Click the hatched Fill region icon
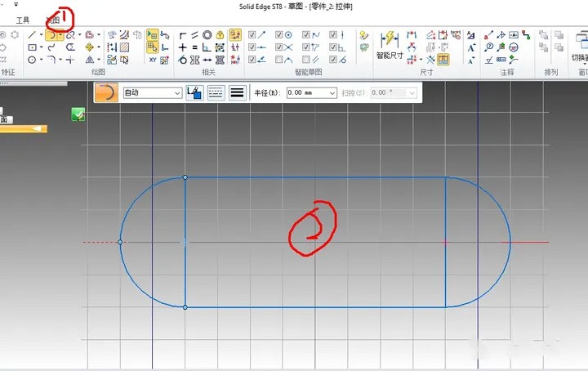 [x=124, y=47]
